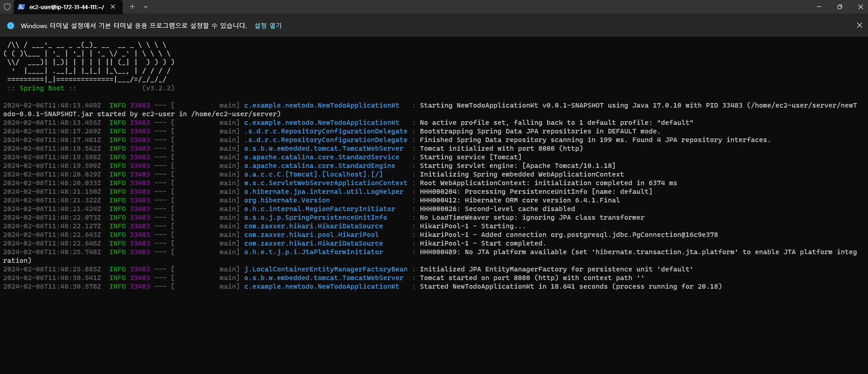Click the '(v3.2.2)' version text
The width and height of the screenshot is (868, 374).
coord(158,88)
